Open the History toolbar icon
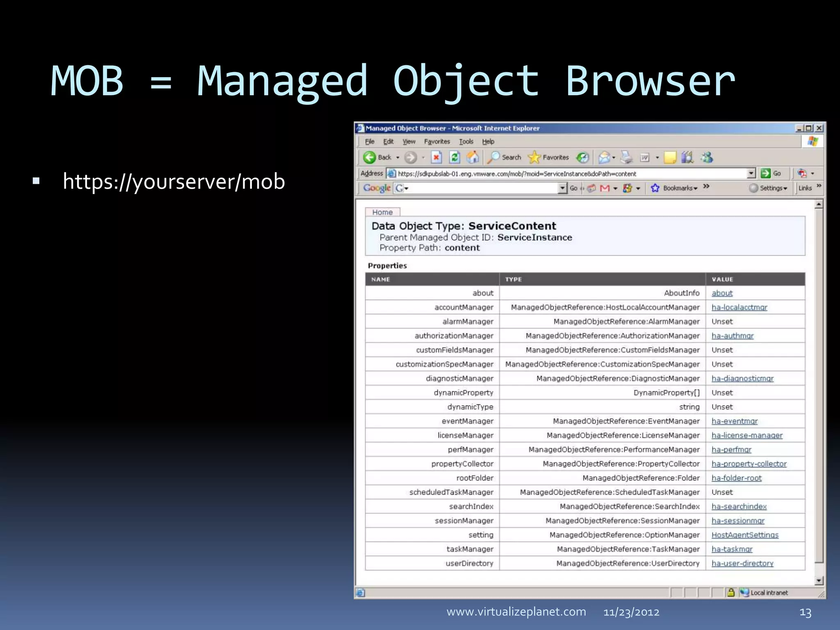This screenshot has height=630, width=840. coord(582,157)
